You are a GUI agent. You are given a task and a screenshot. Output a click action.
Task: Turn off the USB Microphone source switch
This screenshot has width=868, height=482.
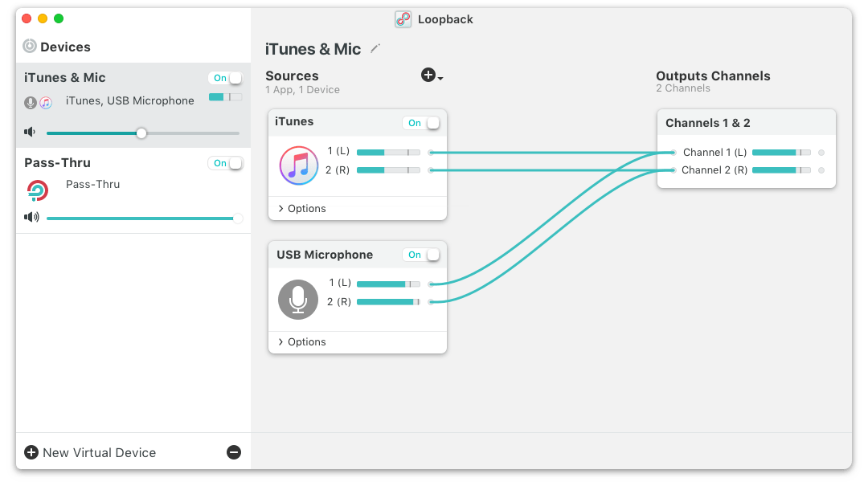click(421, 255)
